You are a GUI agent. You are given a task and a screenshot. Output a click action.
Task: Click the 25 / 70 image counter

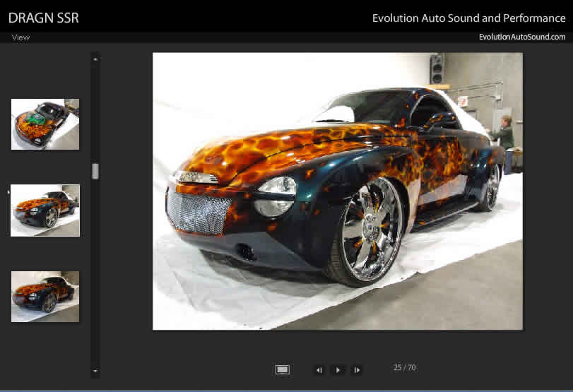[405, 367]
